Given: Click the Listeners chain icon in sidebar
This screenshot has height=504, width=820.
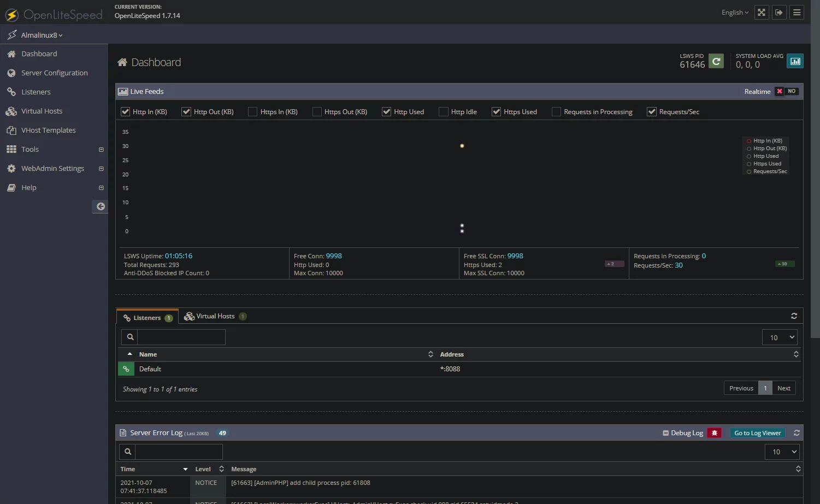Looking at the screenshot, I should (x=11, y=92).
